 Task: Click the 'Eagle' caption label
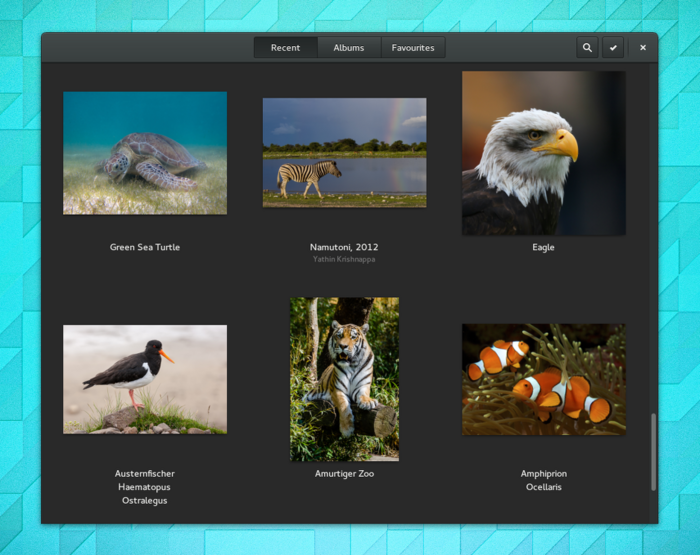[543, 247]
